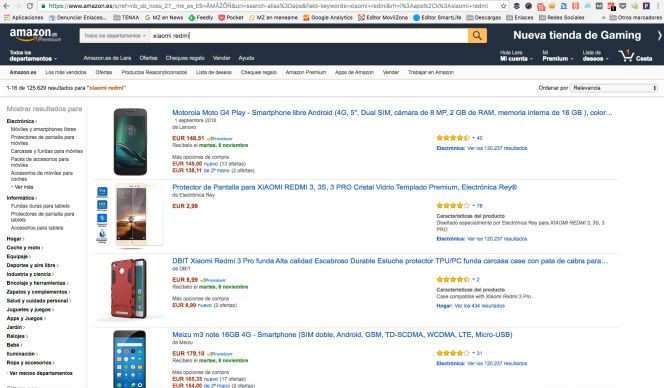Open the Chrome three-dot menu
Viewport: 664px width, 388px height.
coord(659,6)
